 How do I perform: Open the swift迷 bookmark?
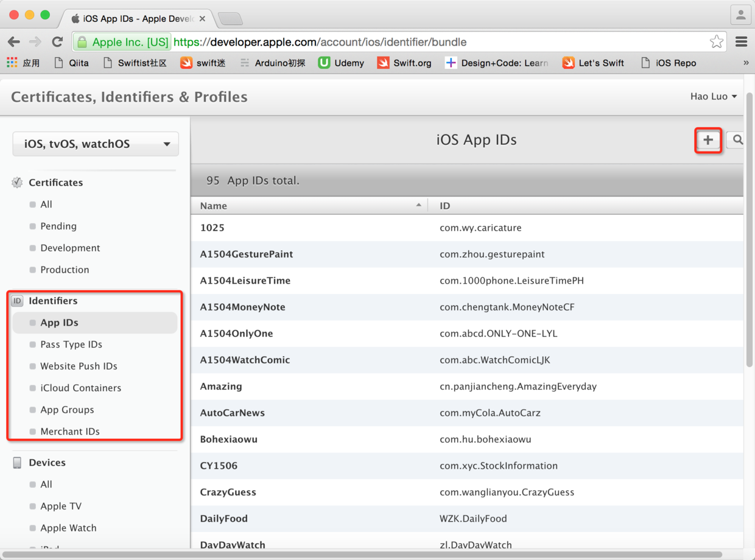[203, 63]
